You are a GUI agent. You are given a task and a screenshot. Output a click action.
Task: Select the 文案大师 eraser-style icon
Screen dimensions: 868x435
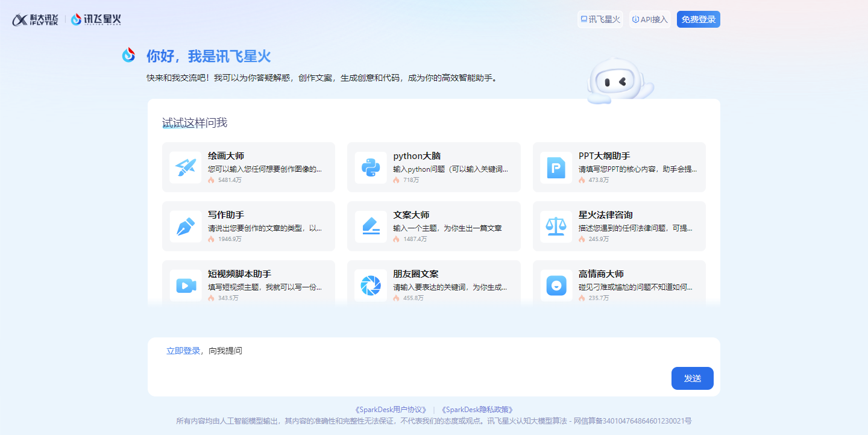pos(371,227)
